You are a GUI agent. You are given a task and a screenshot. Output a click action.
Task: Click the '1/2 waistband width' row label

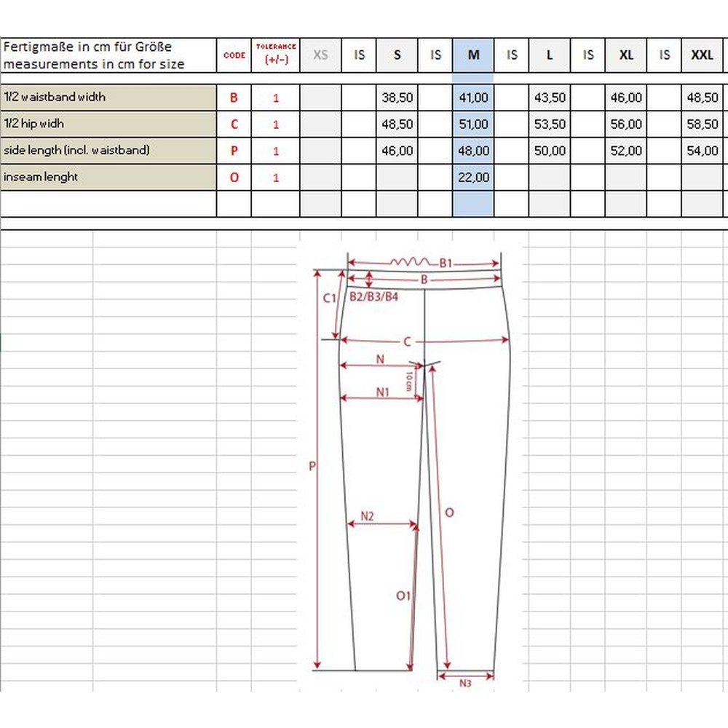pyautogui.click(x=108, y=98)
